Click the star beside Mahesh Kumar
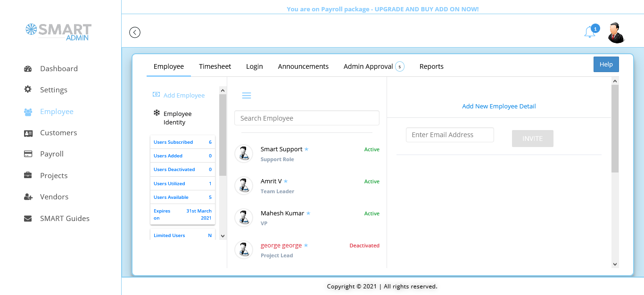 tap(308, 213)
